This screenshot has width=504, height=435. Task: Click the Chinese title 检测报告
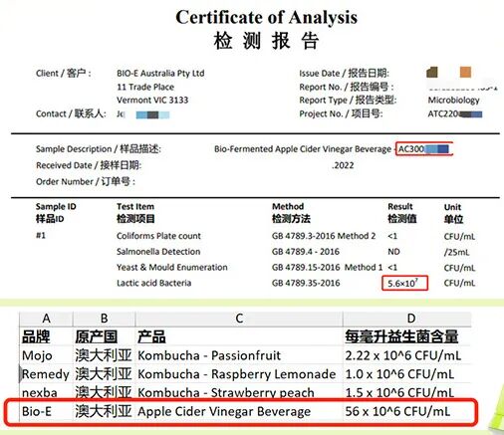(266, 41)
